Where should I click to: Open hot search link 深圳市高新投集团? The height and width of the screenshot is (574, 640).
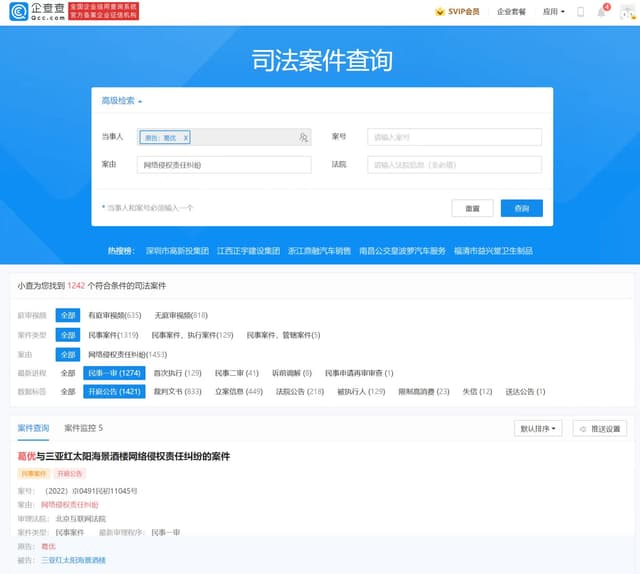click(177, 250)
